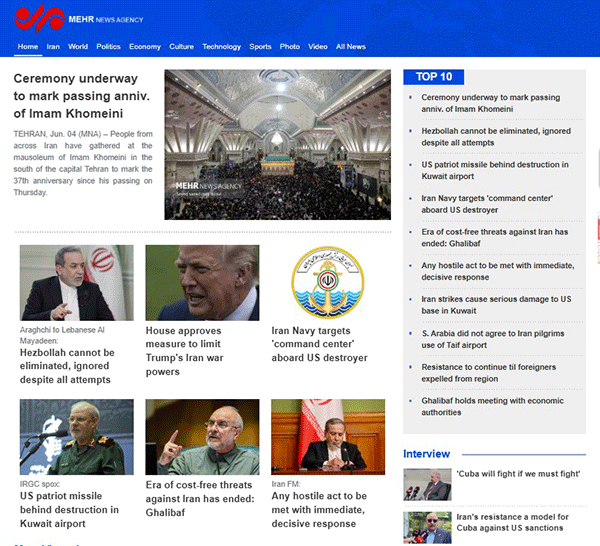
Task: Click the 'IRGC spox:' overline label
Action: [x=40, y=484]
